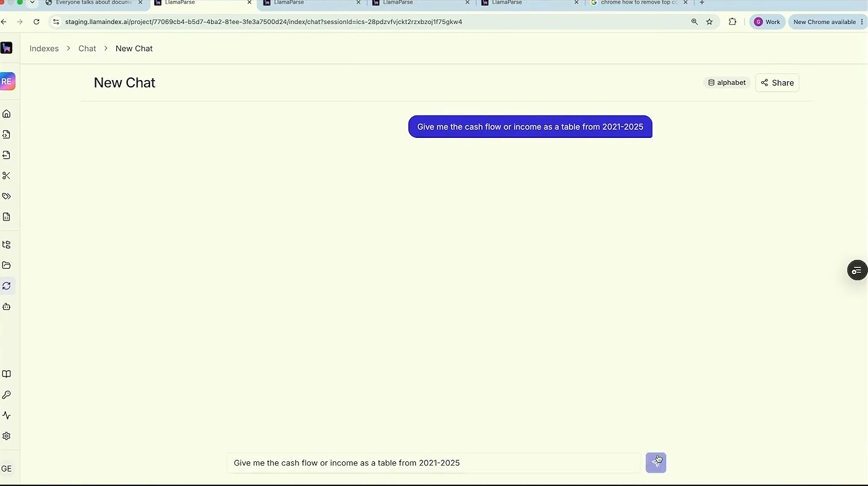This screenshot has width=868, height=486.
Task: Select the highlighted sync arrows sidebar icon
Action: [x=7, y=286]
